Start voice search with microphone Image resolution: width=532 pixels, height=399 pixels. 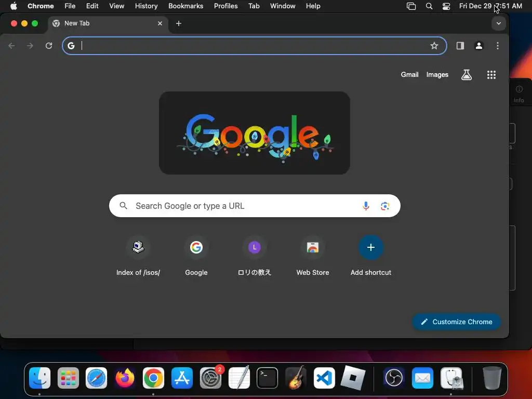point(366,206)
